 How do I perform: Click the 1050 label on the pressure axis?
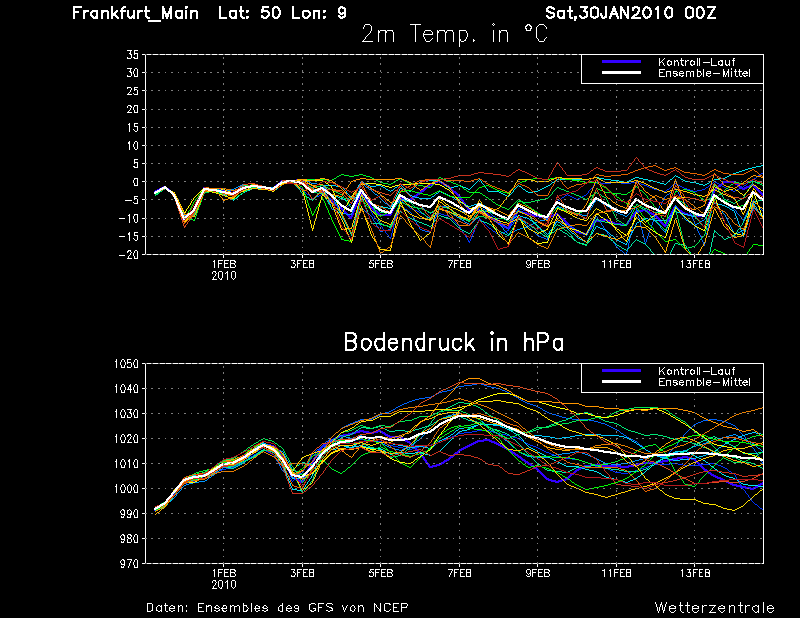click(125, 364)
